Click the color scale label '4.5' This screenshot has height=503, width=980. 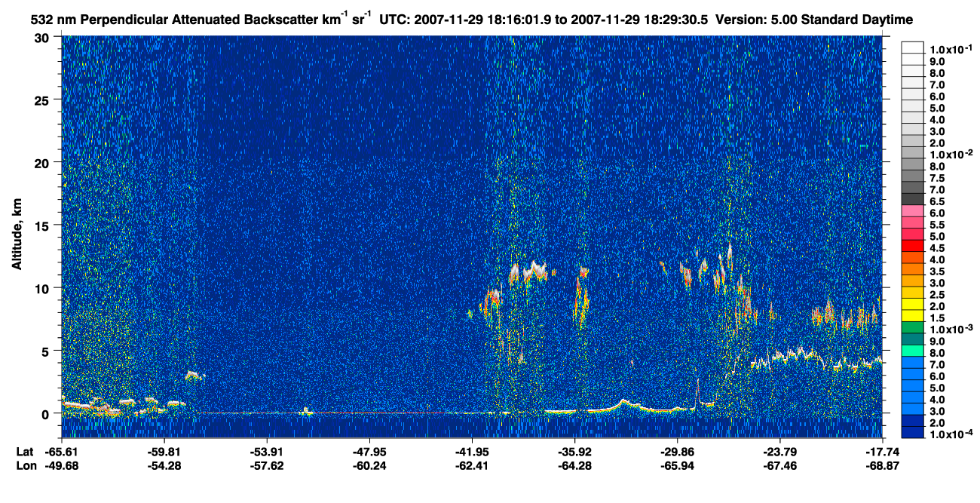pyautogui.click(x=936, y=248)
